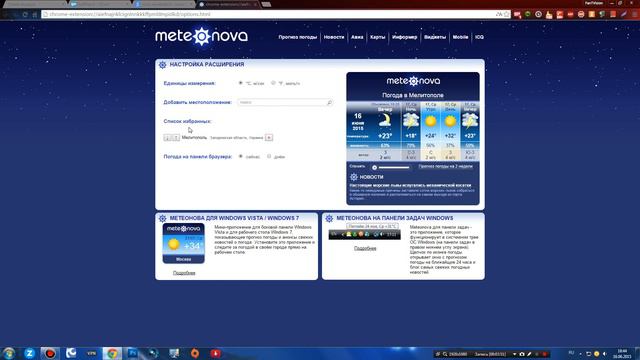Open the Виджеты menu item
This screenshot has height=360, width=640.
[435, 37]
